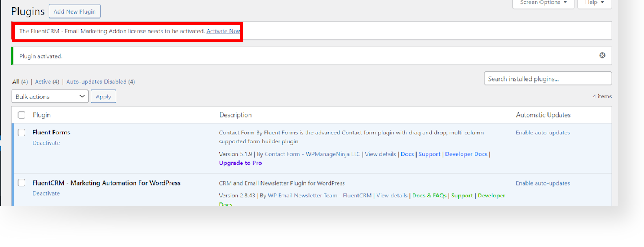The height and width of the screenshot is (247, 644).
Task: Check the FluentCRM plugin checkbox
Action: (21, 183)
